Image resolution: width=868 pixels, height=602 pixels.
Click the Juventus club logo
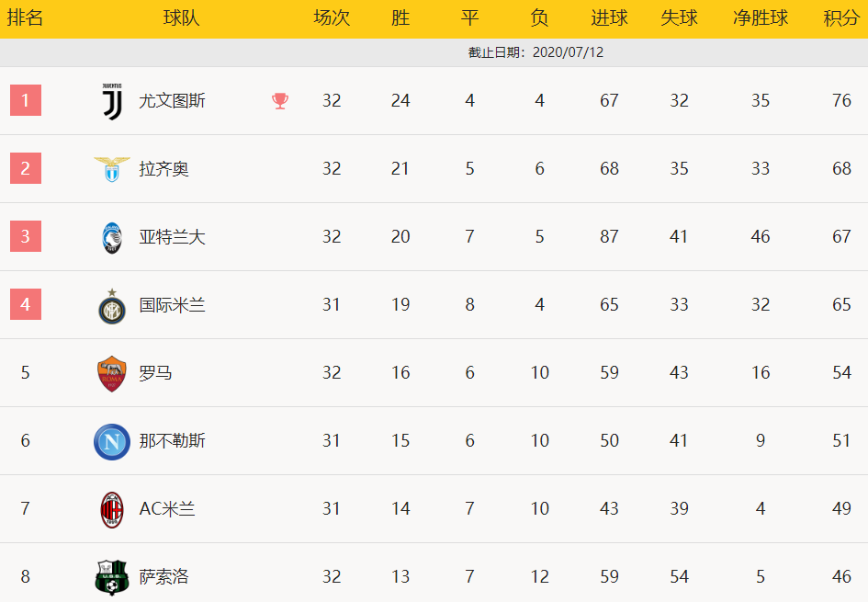(112, 101)
